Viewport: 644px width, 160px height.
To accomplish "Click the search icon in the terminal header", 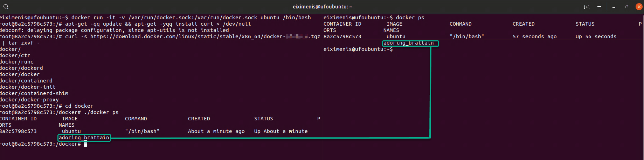I will click(6, 7).
